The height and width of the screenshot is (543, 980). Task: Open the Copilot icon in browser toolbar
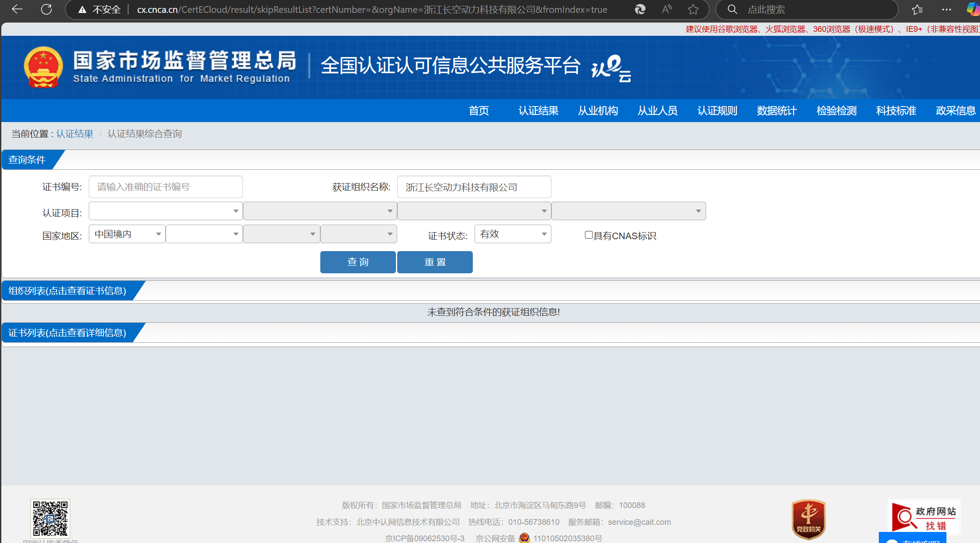pos(973,9)
